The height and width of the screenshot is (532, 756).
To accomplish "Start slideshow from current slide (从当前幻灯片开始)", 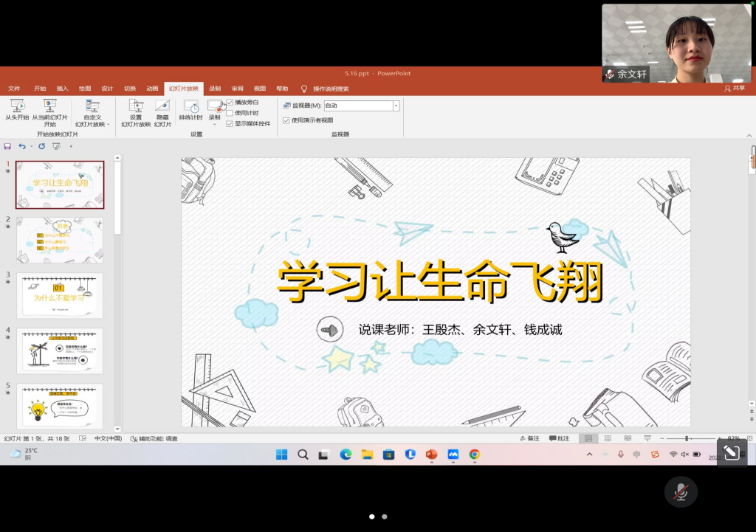I will (x=49, y=106).
